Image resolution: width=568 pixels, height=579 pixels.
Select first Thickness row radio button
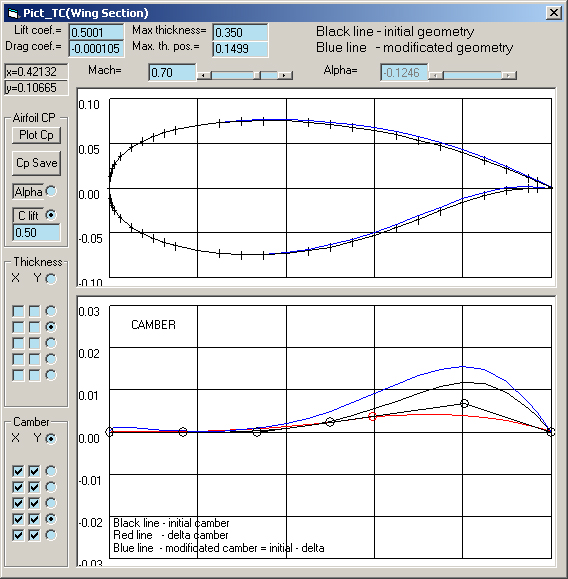click(x=51, y=311)
